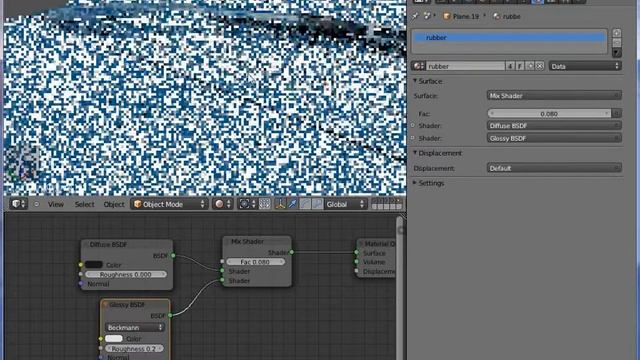Click Material Output Surface input socket
The width and height of the screenshot is (640, 360).
[x=356, y=253]
